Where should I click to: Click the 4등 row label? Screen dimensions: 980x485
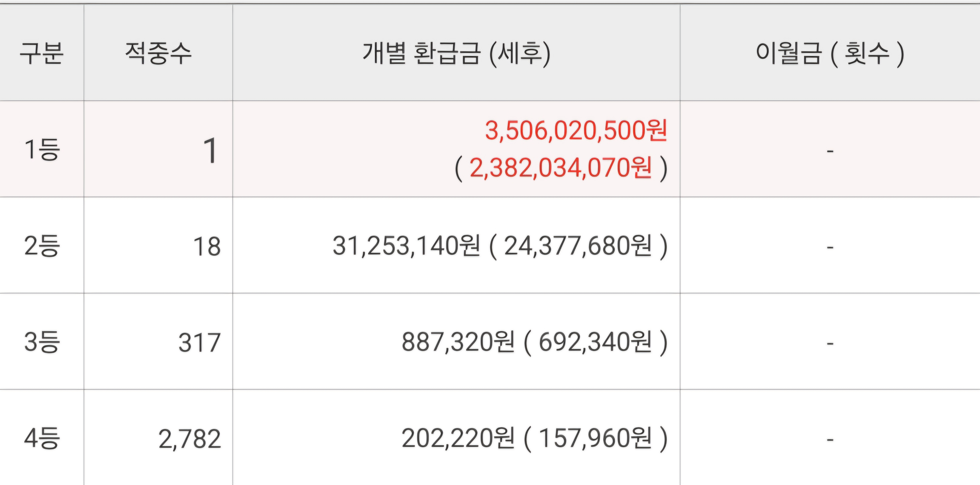point(42,438)
